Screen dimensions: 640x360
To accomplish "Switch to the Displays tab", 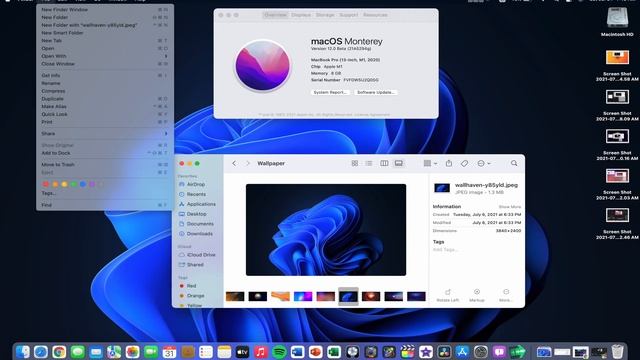I will [301, 15].
